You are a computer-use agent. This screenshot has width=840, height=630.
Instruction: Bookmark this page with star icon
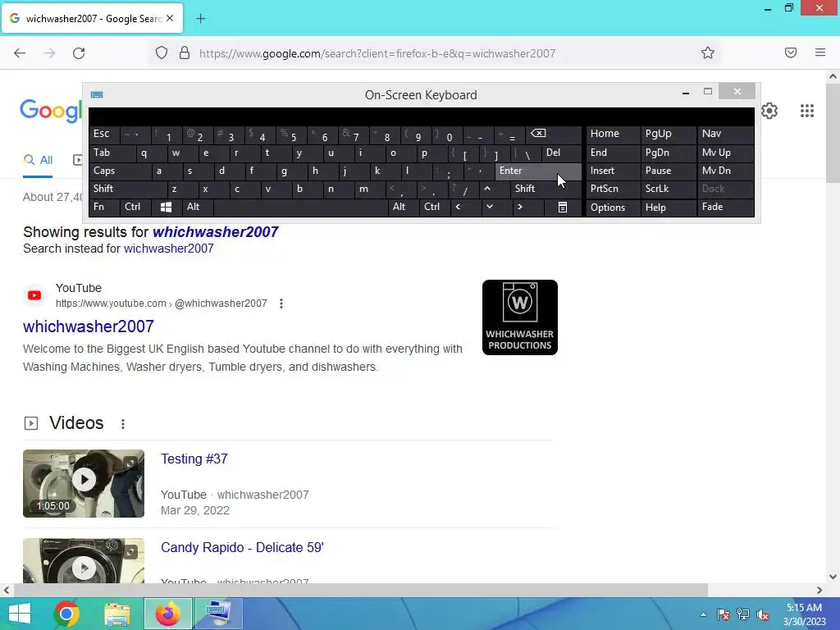click(x=708, y=52)
